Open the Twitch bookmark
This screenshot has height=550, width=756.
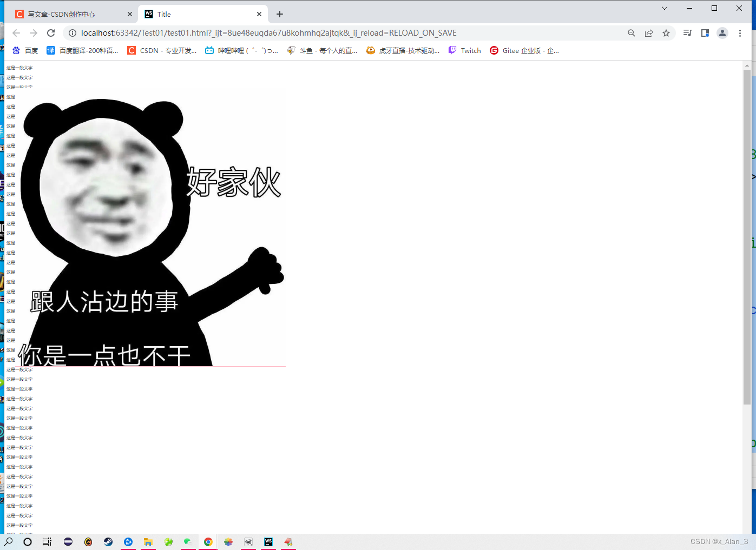[x=465, y=50]
